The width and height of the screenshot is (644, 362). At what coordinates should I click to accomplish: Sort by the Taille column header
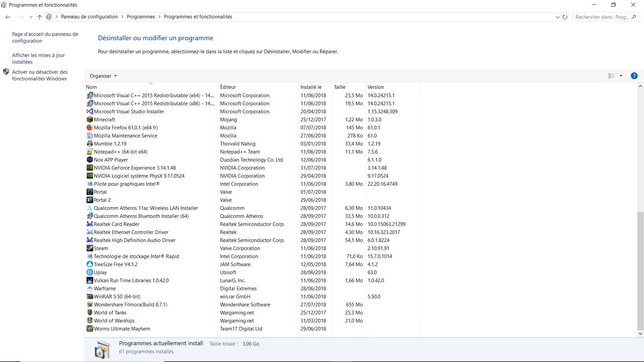(x=348, y=87)
